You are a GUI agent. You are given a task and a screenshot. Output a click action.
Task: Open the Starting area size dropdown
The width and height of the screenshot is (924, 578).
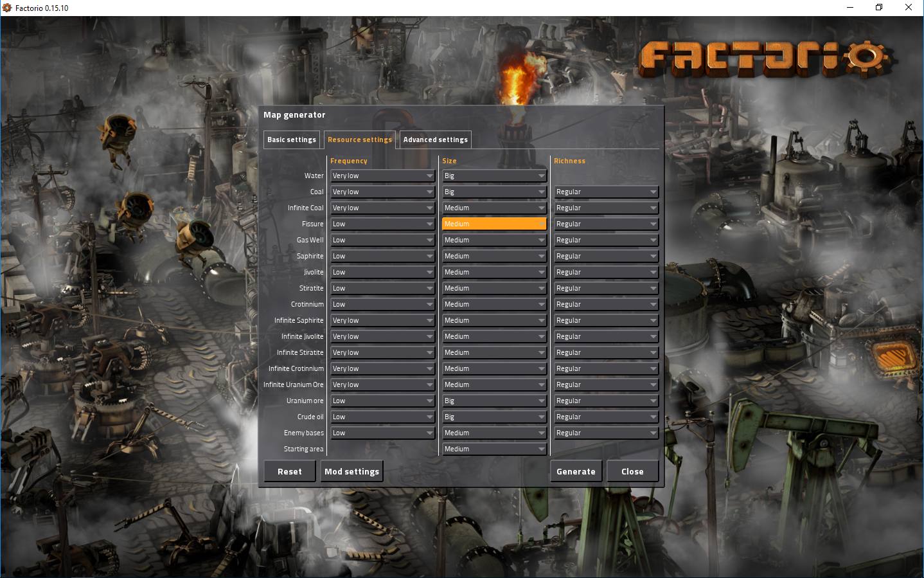pyautogui.click(x=495, y=449)
